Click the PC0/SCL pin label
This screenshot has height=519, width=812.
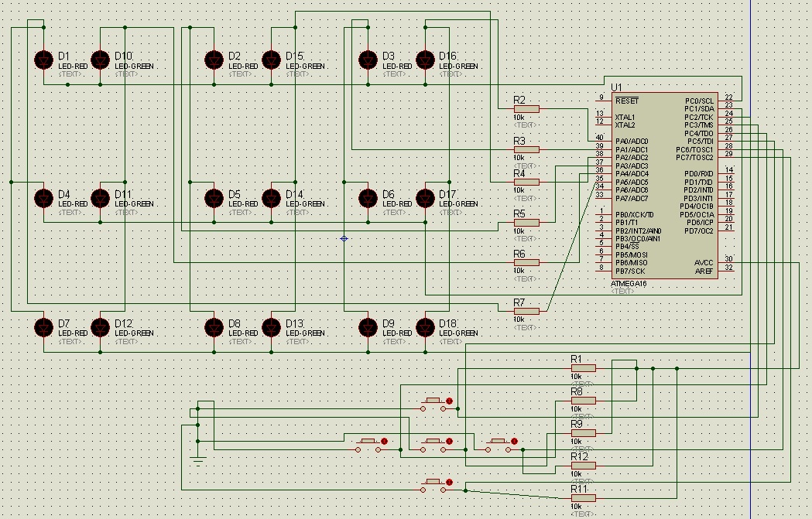coord(699,101)
